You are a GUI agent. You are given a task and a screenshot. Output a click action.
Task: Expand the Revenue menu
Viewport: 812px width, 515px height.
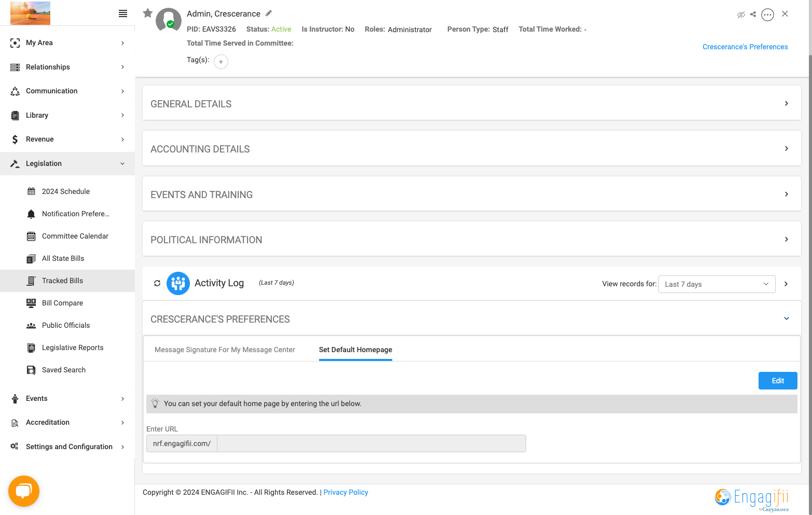click(67, 139)
